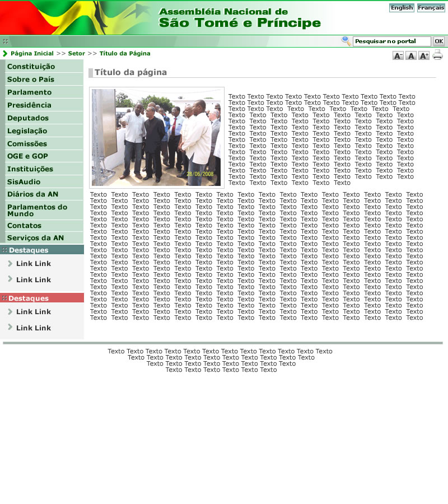The image size is (448, 504).
Task: Open the Constituição menu item
Action: click(x=31, y=67)
